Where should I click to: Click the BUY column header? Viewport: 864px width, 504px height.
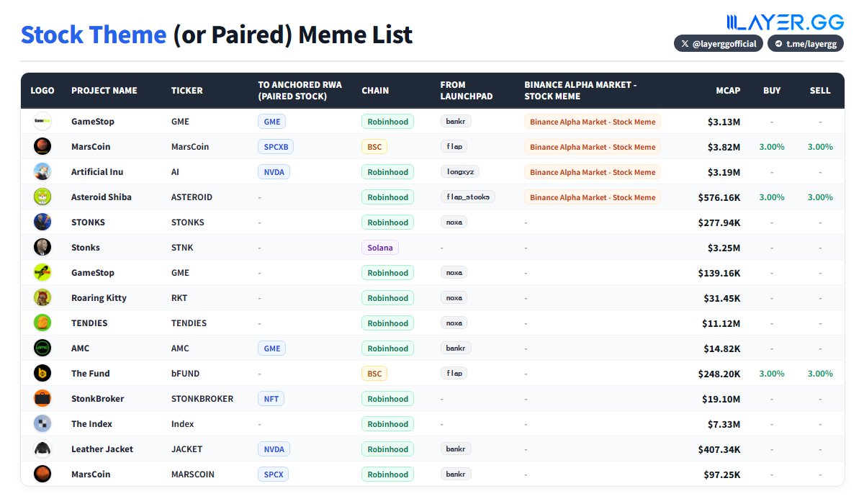tap(772, 91)
